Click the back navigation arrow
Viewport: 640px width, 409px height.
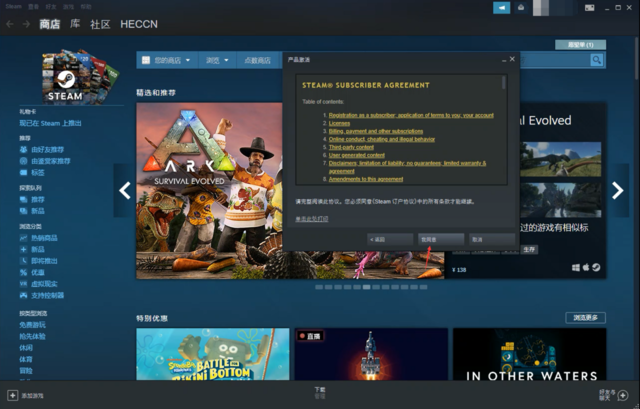coord(10,24)
